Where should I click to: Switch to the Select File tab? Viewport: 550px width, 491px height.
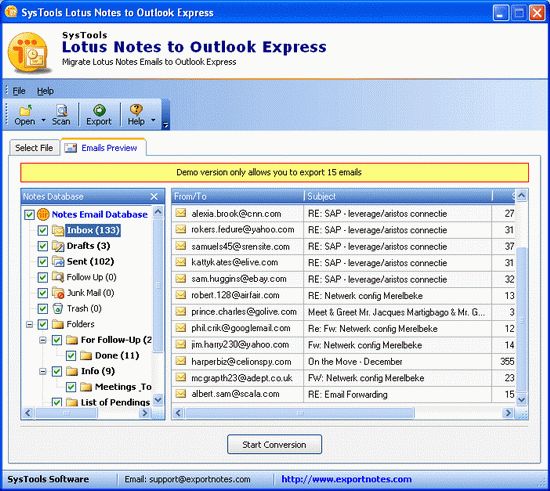[x=34, y=148]
